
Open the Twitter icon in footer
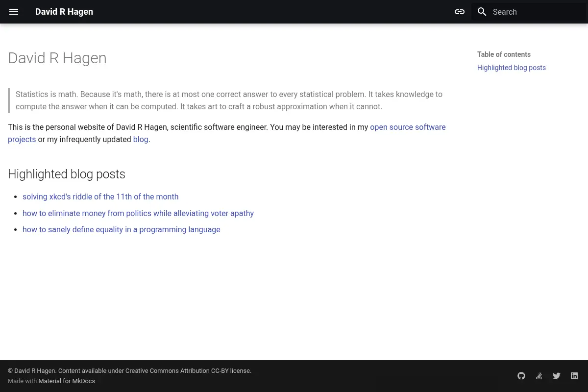pyautogui.click(x=557, y=376)
